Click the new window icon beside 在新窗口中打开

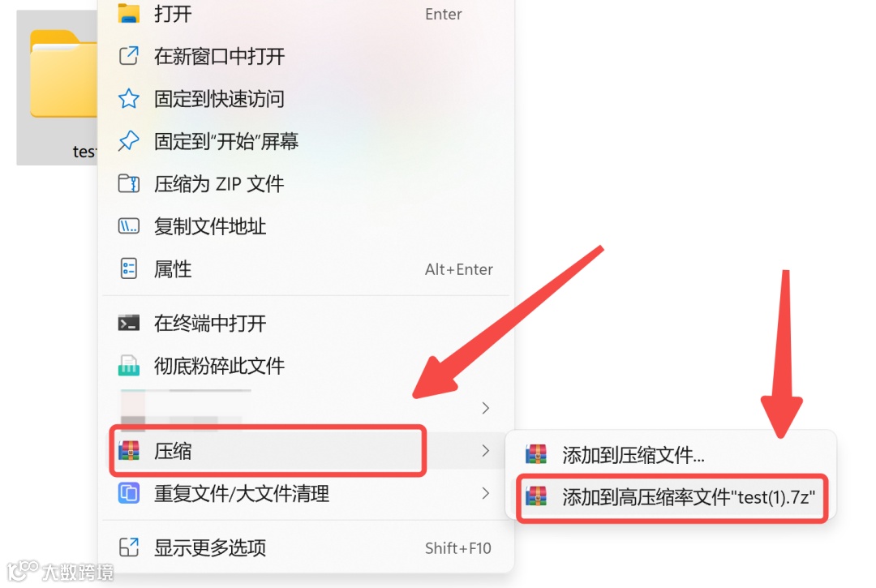click(128, 56)
